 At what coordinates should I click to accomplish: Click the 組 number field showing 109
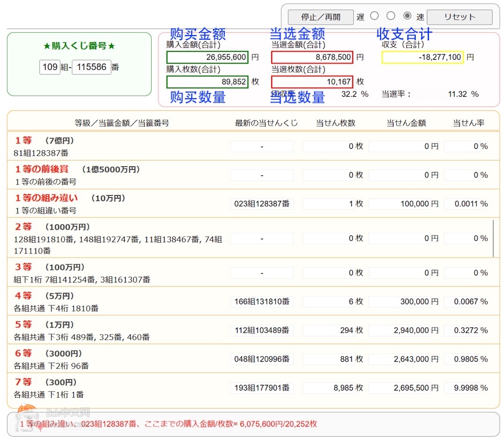pos(49,67)
